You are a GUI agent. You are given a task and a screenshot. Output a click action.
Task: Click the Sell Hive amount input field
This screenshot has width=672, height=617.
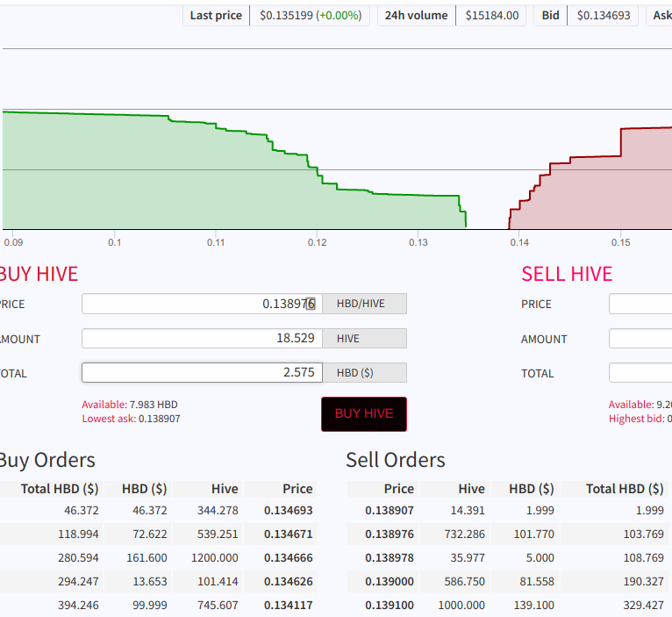coord(640,338)
